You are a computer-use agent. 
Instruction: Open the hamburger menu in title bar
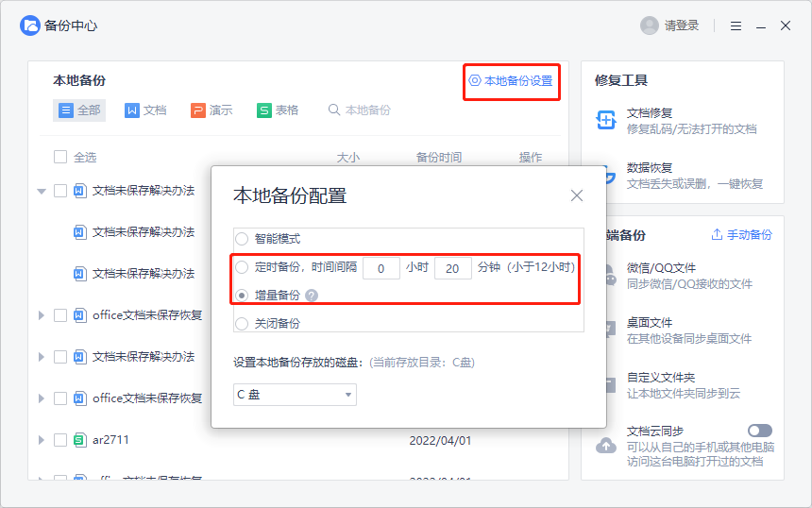[736, 25]
